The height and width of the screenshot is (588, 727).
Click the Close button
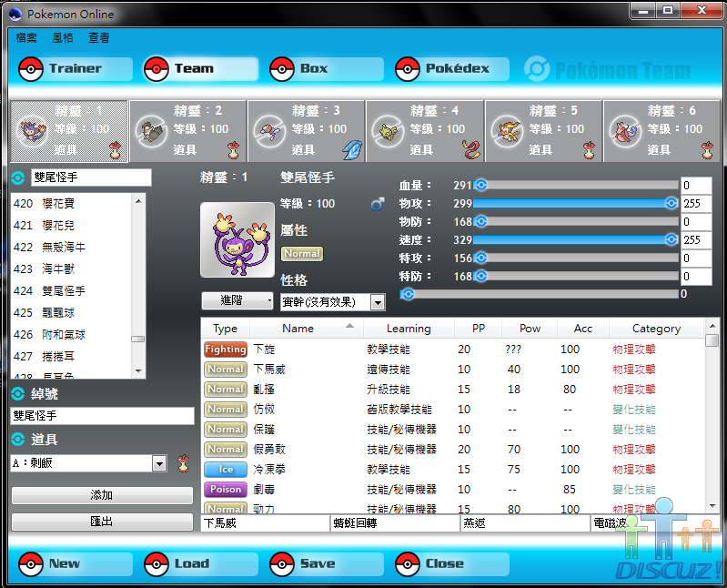tap(452, 564)
